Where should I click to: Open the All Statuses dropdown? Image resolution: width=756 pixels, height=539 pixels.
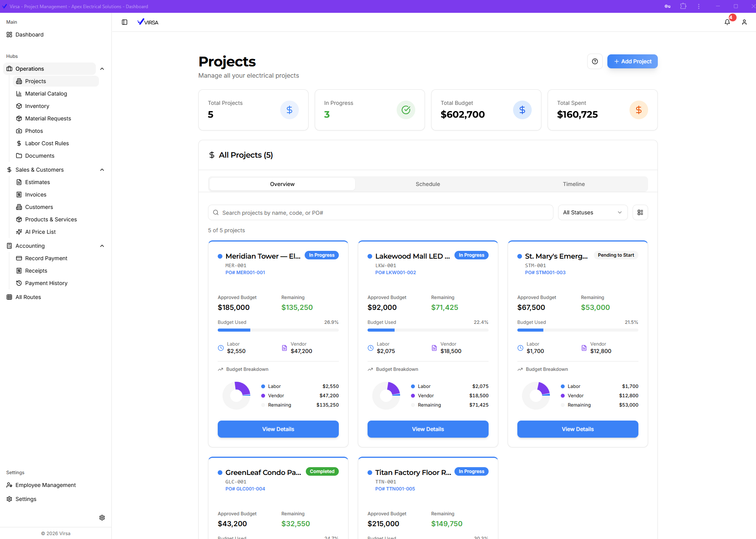click(593, 212)
